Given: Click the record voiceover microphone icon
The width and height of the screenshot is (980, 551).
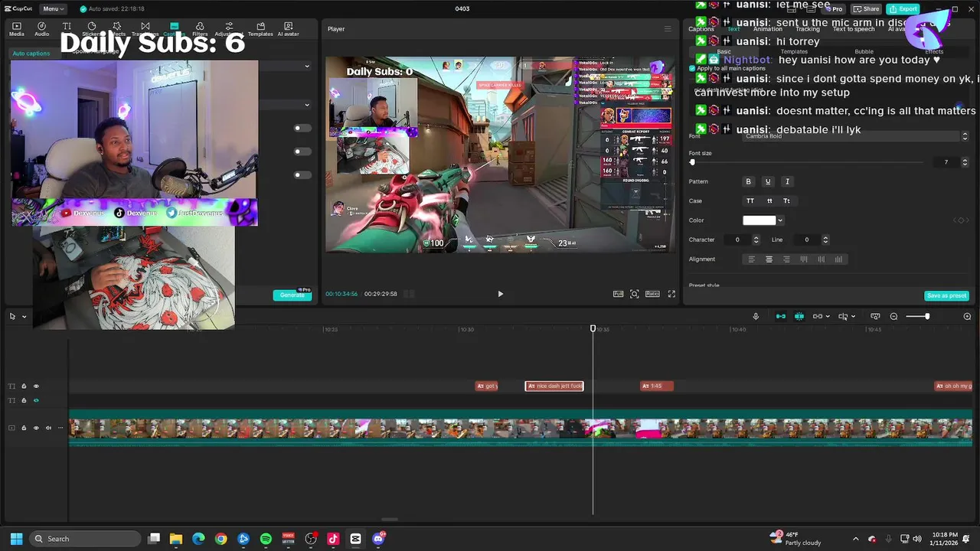Looking at the screenshot, I should 756,316.
